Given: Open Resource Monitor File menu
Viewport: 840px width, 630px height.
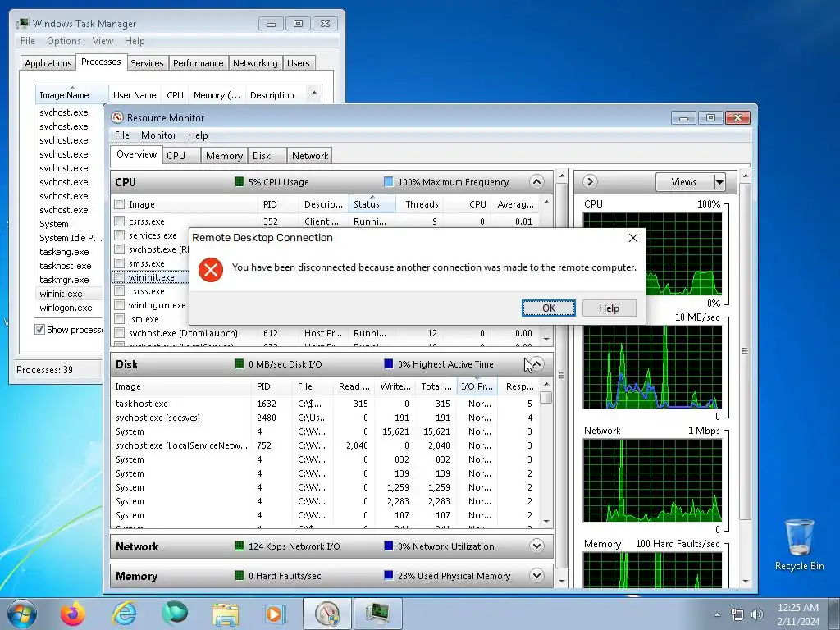Looking at the screenshot, I should point(121,135).
